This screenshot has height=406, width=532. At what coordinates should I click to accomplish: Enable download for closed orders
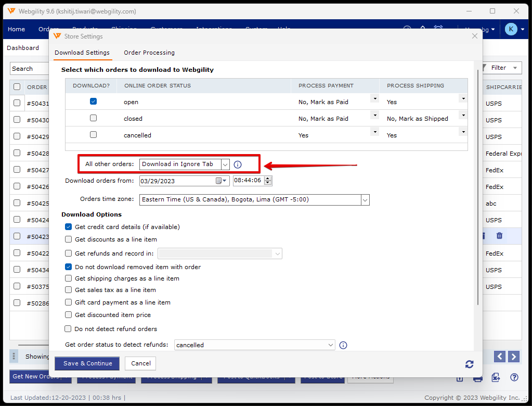93,118
